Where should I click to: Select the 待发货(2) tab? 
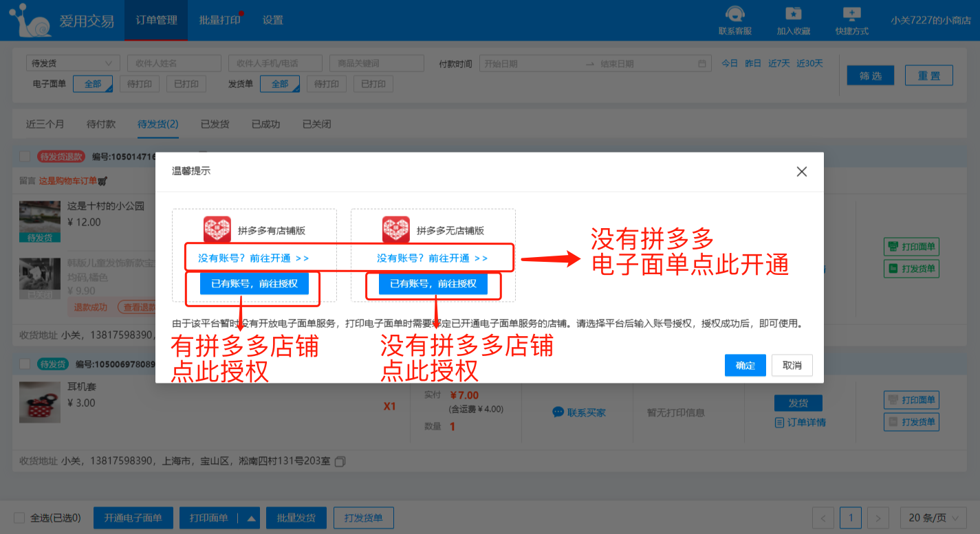tap(158, 124)
